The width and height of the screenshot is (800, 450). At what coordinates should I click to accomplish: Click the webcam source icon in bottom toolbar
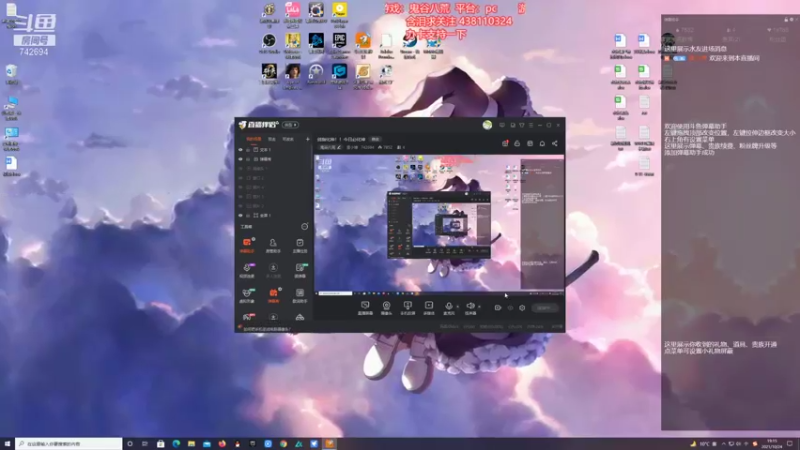tap(386, 308)
